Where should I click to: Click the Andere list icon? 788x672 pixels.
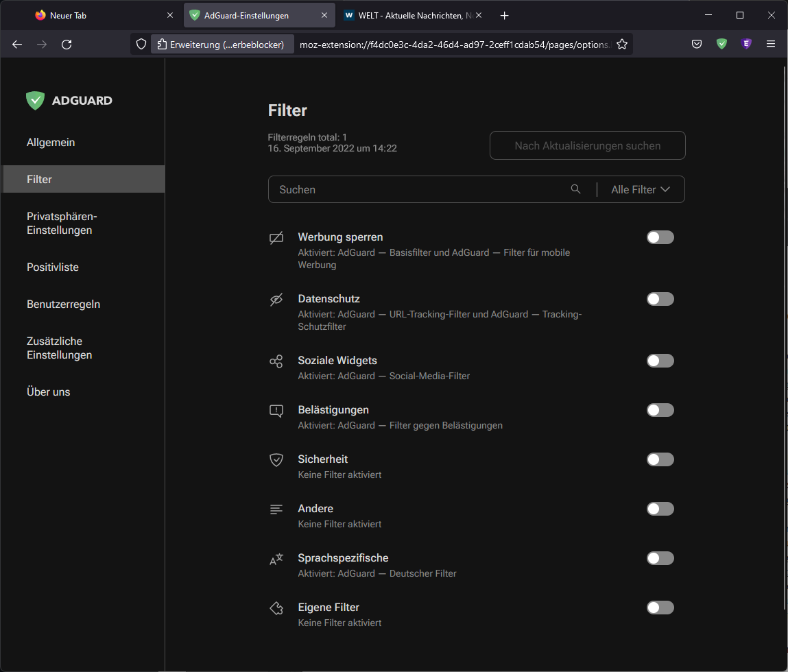click(276, 509)
